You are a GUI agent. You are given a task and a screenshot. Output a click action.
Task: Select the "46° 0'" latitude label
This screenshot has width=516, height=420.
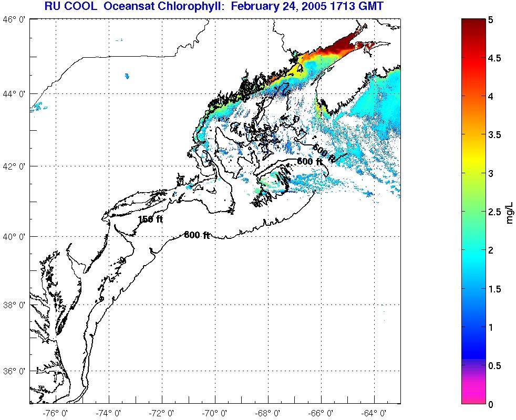tap(14, 20)
